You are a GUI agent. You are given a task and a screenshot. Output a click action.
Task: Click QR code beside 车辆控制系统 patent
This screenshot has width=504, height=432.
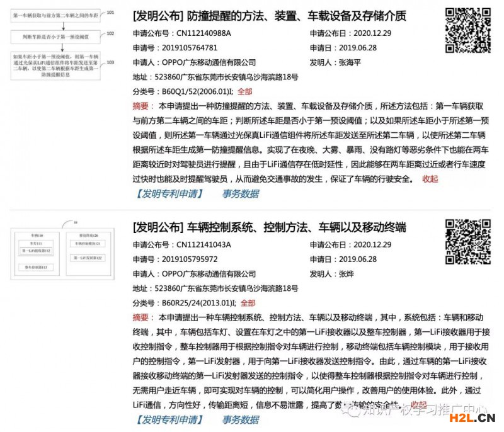tap(467, 242)
